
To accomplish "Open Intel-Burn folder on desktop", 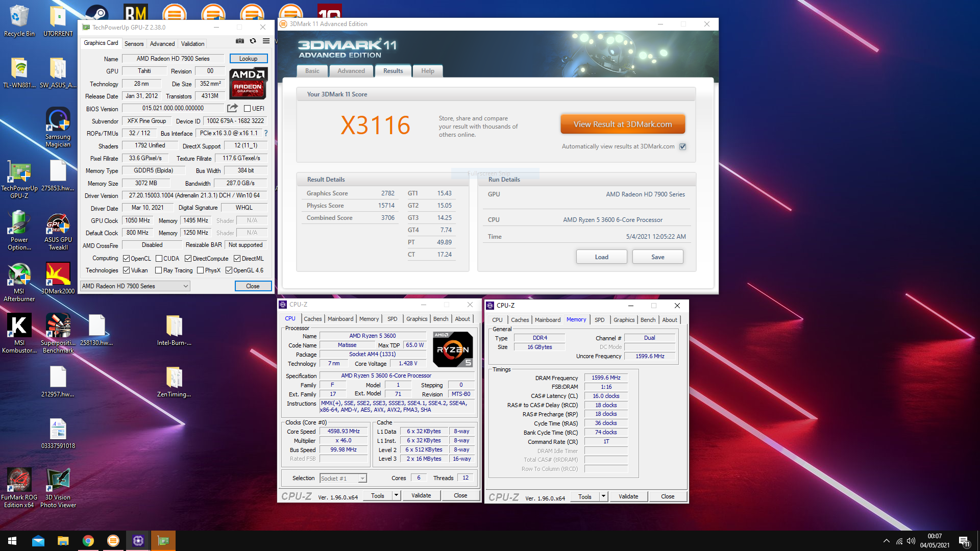I will point(174,331).
